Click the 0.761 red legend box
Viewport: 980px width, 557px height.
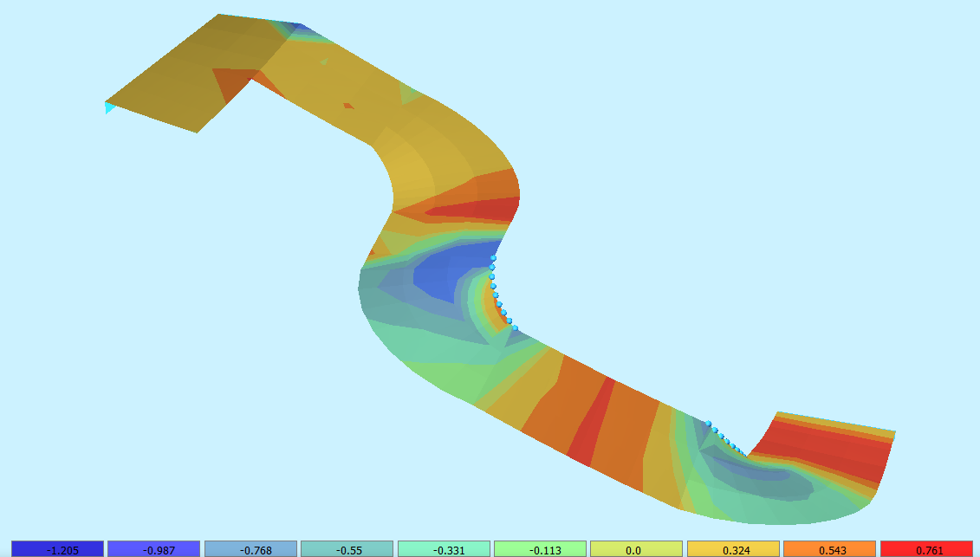coord(926,549)
